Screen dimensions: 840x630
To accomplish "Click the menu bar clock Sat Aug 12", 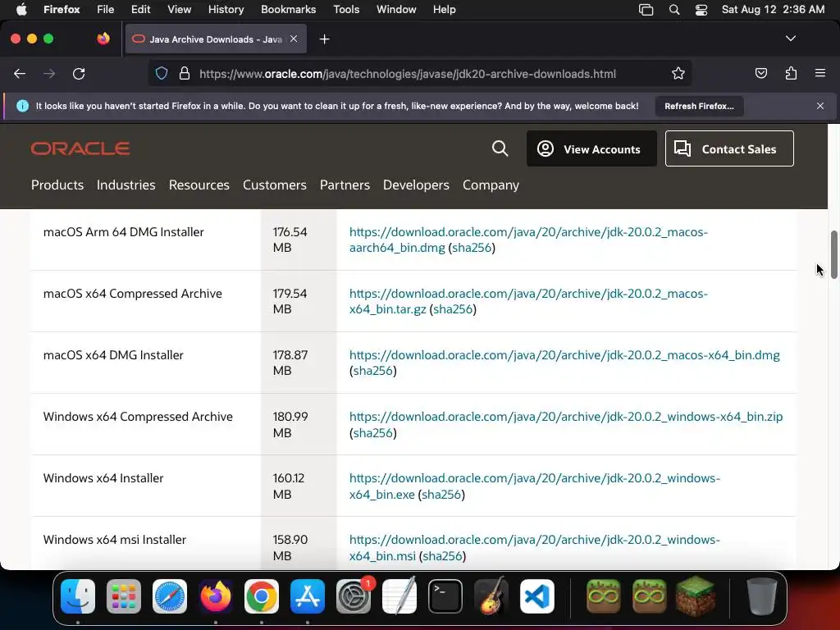I will [773, 9].
